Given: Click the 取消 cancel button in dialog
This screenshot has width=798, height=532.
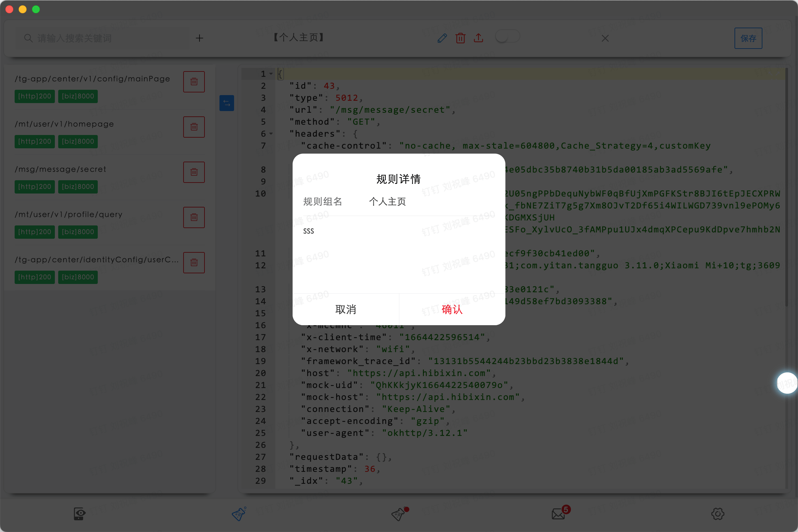Looking at the screenshot, I should (x=346, y=309).
